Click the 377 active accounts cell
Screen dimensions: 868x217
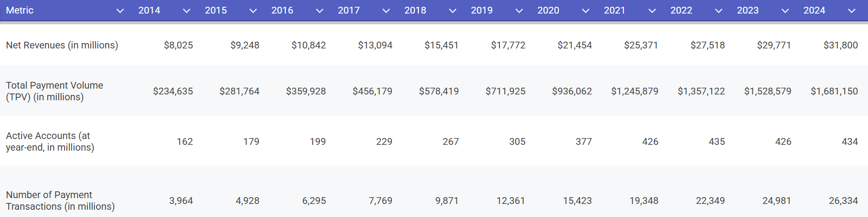point(584,141)
